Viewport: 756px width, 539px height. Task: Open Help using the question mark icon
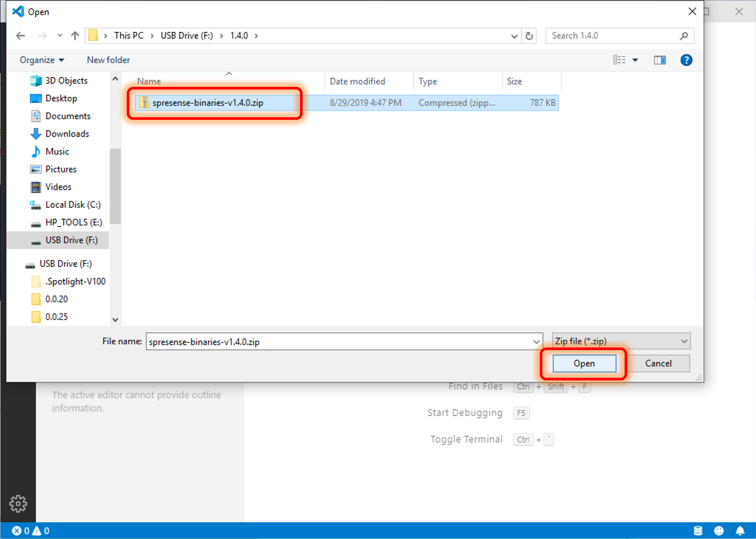click(x=686, y=60)
